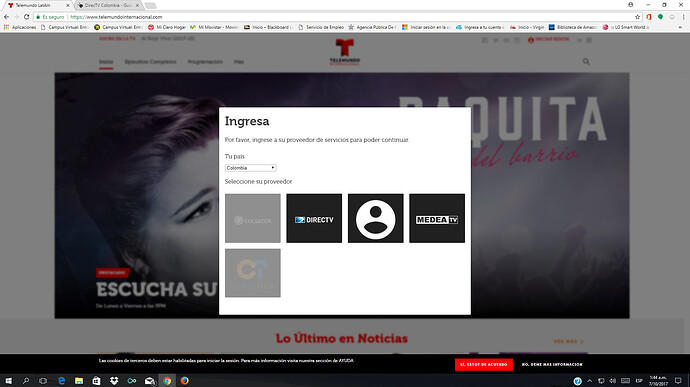Open the site search magnifier icon

(x=586, y=62)
